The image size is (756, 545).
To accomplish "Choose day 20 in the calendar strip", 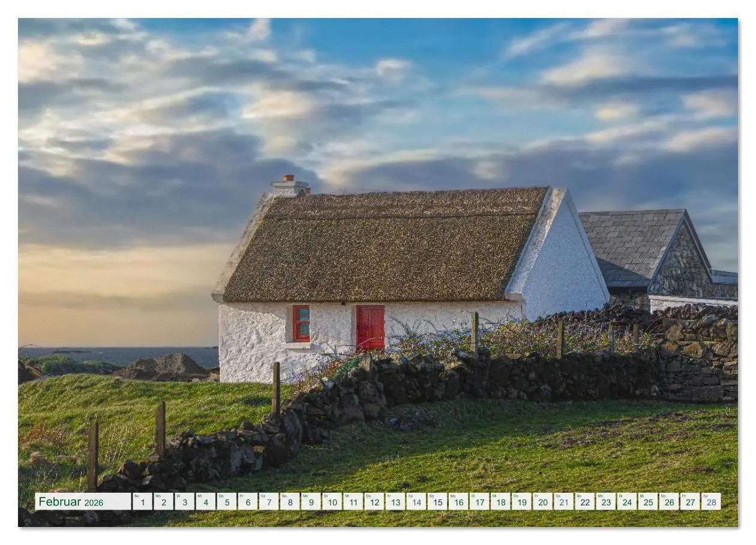I will click(542, 502).
